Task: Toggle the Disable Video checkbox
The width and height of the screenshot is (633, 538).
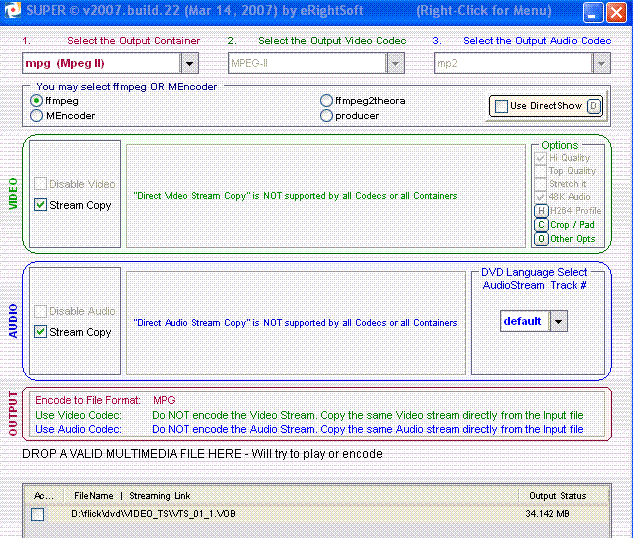Action: click(40, 184)
